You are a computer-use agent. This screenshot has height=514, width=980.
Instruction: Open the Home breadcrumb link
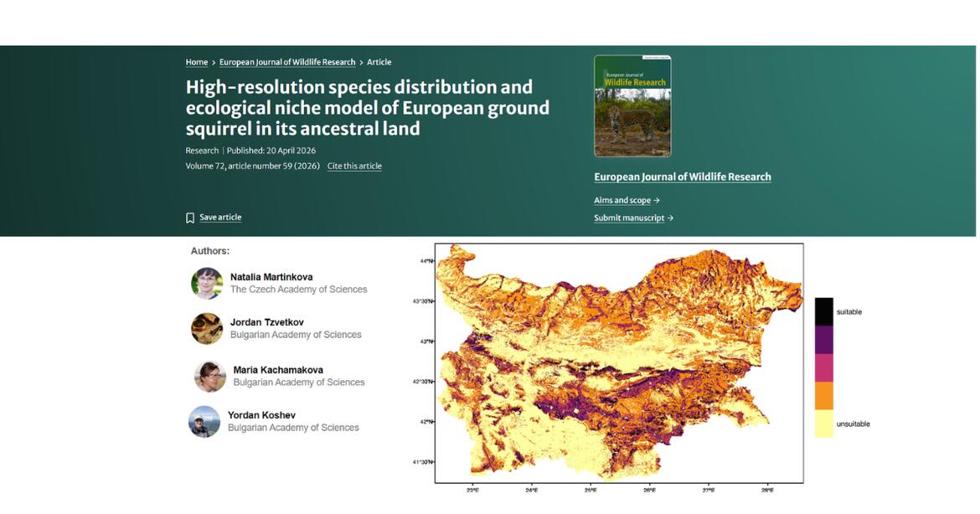pos(197,63)
